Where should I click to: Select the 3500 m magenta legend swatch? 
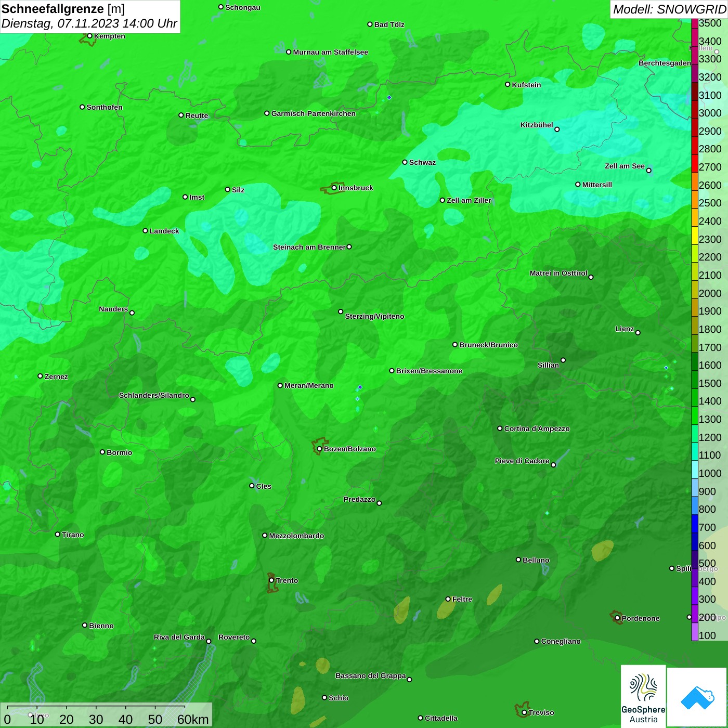click(695, 23)
